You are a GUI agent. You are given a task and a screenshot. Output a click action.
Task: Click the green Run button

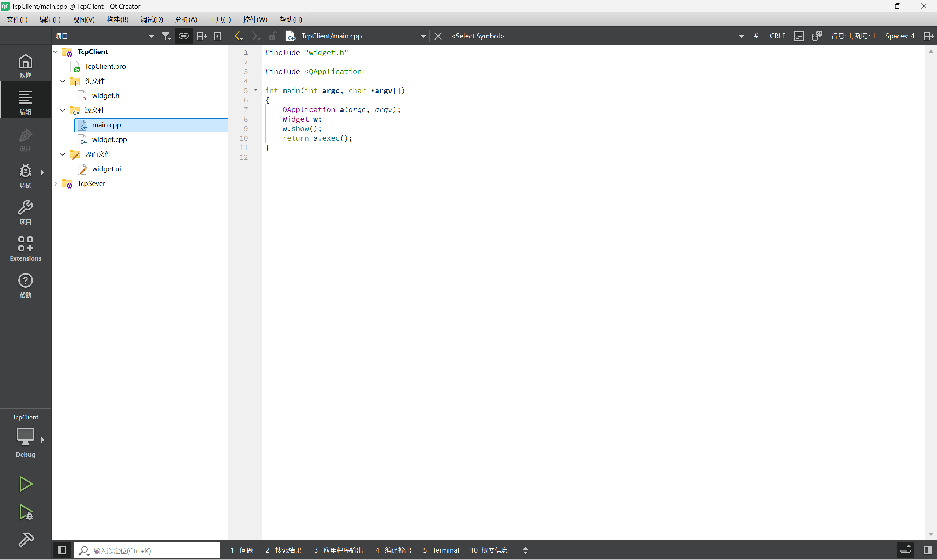(x=26, y=484)
